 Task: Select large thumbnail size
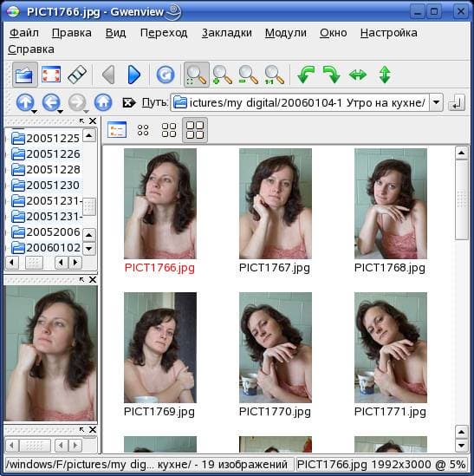click(x=195, y=130)
